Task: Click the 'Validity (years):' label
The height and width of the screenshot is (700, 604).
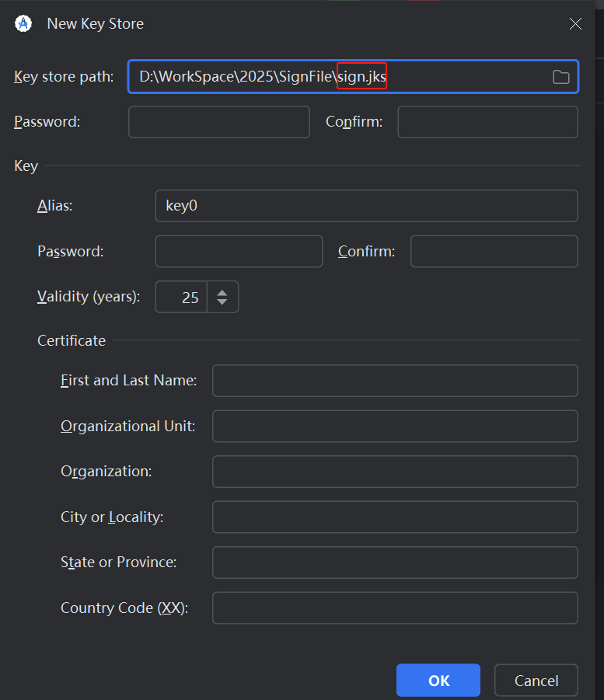Action: (x=89, y=297)
